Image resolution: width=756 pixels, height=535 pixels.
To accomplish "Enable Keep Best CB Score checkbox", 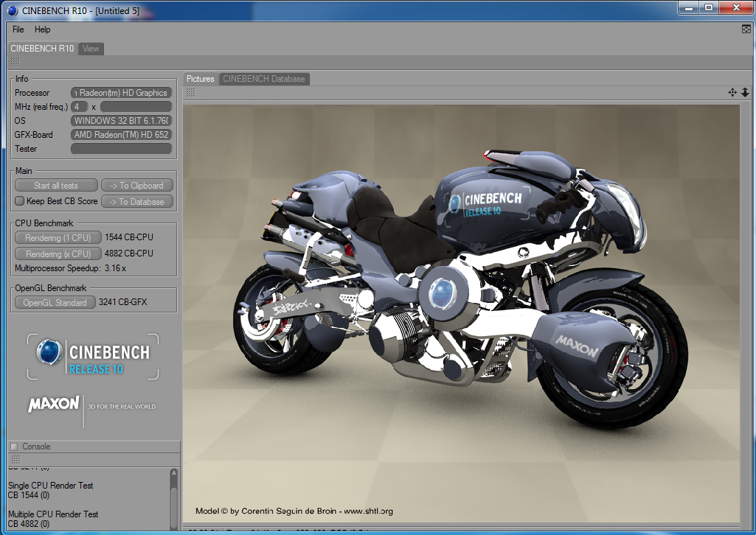I will (20, 201).
